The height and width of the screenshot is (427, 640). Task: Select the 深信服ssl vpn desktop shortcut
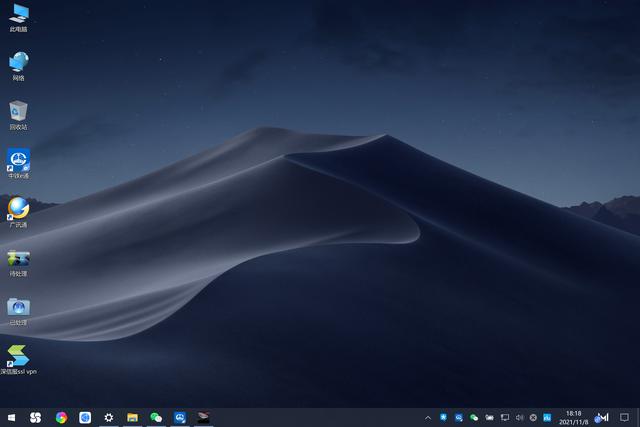[18, 360]
